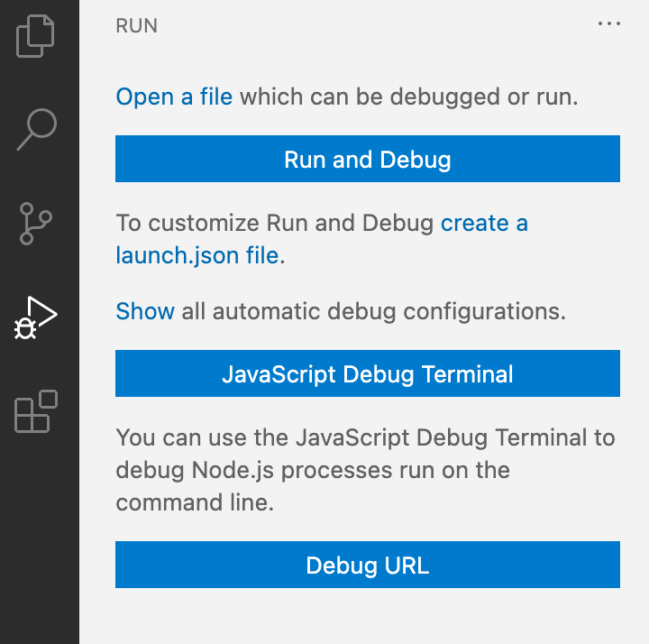Open the Explorer files icon
The width and height of the screenshot is (649, 644).
point(36,36)
